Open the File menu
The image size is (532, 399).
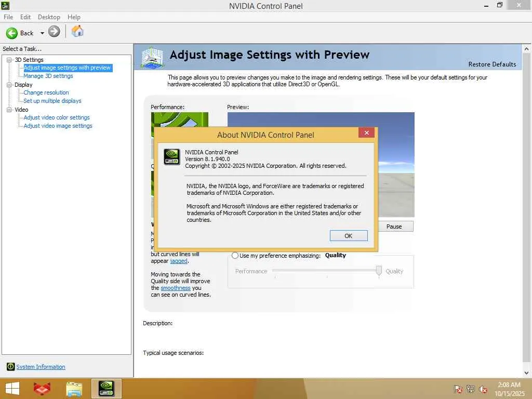(8, 17)
